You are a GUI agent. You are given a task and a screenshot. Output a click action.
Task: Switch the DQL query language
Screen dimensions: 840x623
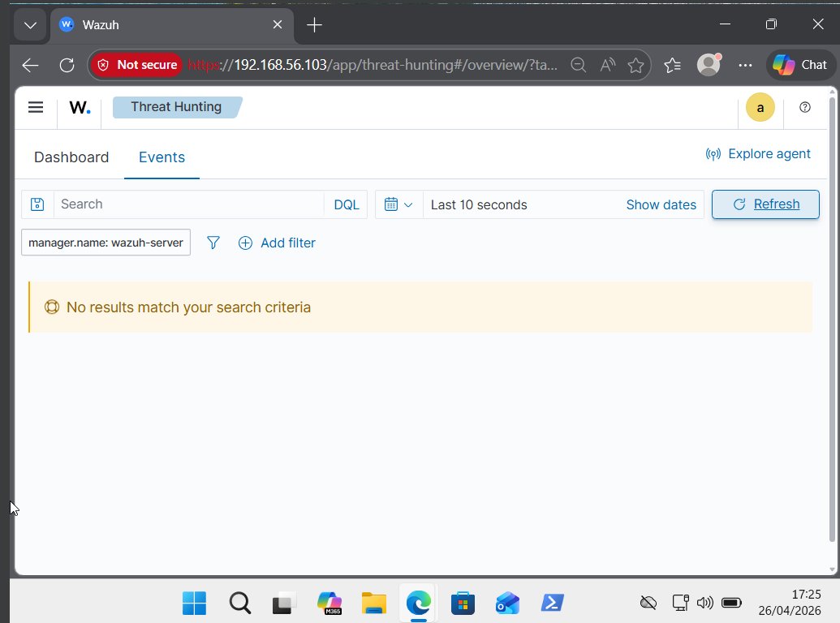(346, 204)
